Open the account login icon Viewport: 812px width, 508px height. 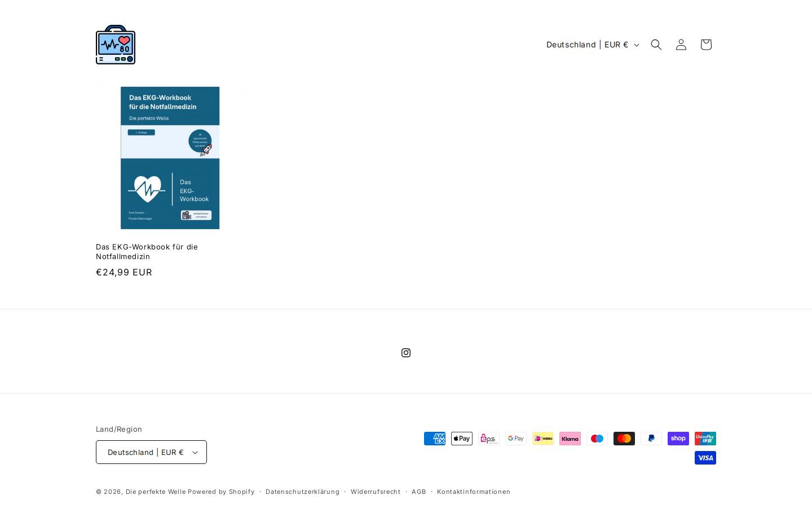pyautogui.click(x=681, y=45)
